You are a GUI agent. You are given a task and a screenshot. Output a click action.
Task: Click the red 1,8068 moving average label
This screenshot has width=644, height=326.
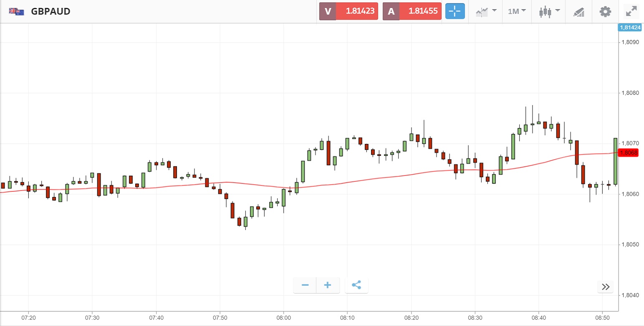pos(629,153)
